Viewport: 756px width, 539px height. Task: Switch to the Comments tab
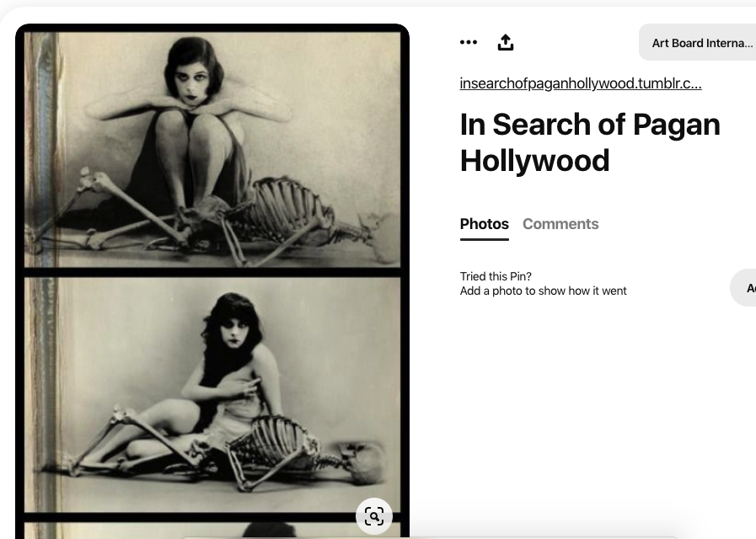(x=560, y=224)
